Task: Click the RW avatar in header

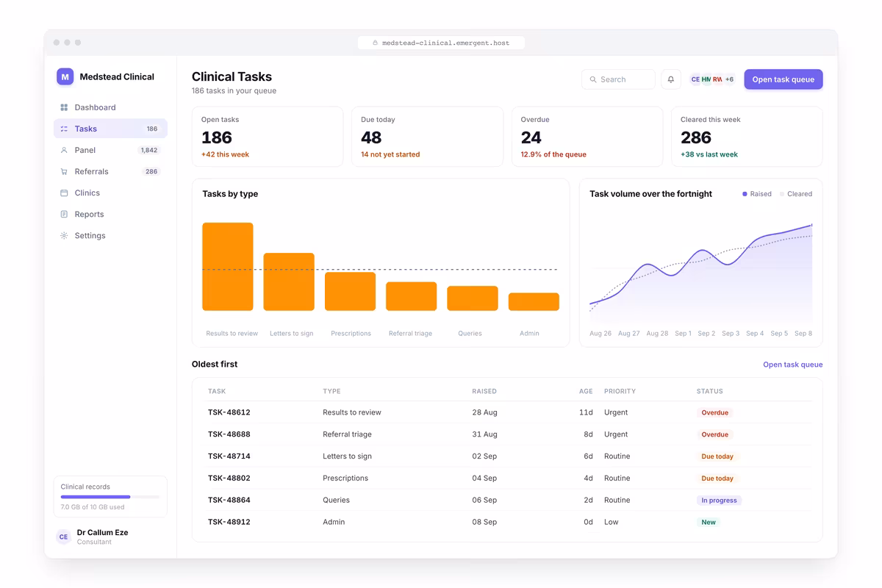Action: (717, 79)
